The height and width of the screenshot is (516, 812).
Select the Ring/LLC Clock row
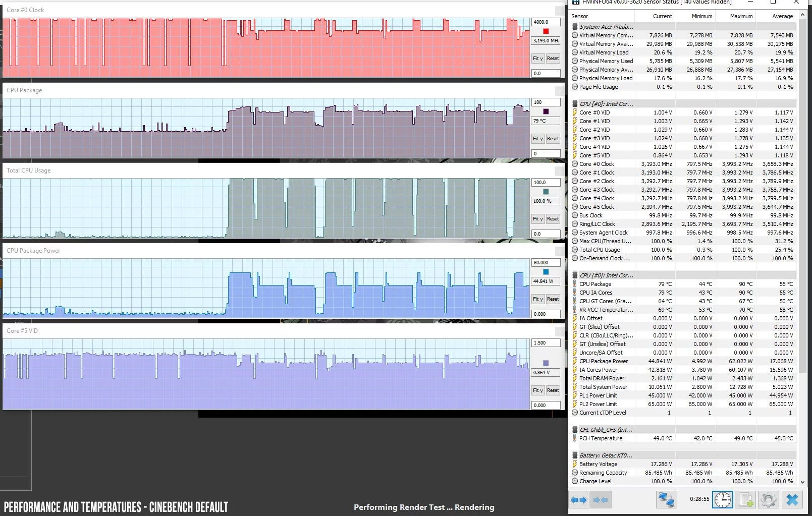pyautogui.click(x=683, y=224)
